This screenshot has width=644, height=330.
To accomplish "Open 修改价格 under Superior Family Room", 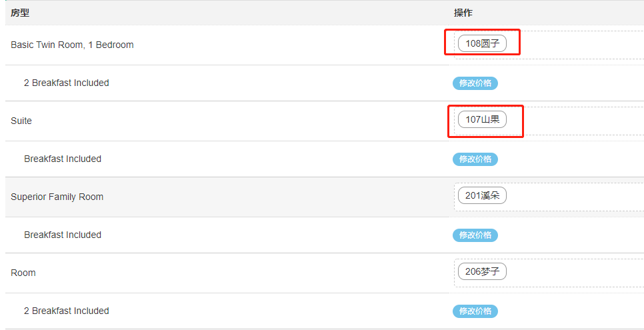I will coord(475,235).
